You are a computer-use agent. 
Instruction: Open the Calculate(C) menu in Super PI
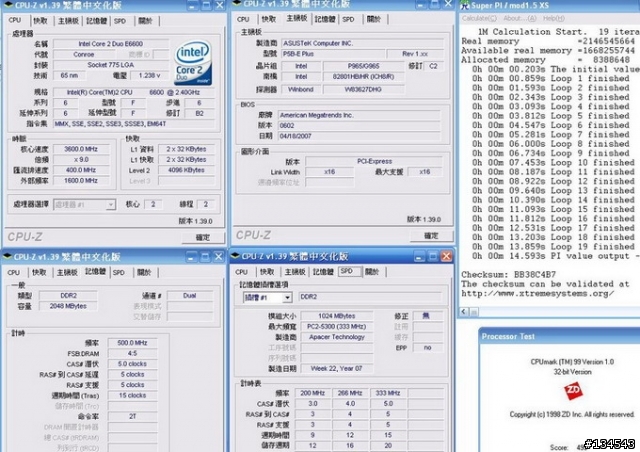coord(479,18)
